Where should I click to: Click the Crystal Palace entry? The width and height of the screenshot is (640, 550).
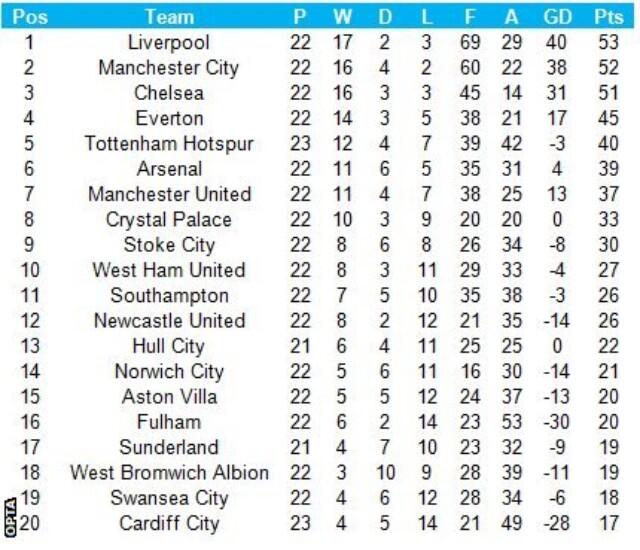(x=169, y=219)
